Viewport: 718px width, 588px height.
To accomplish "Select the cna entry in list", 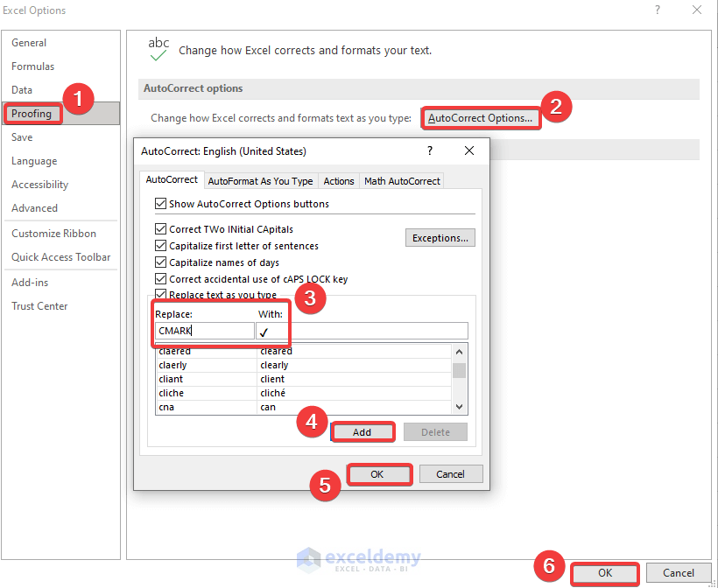I will pos(166,407).
